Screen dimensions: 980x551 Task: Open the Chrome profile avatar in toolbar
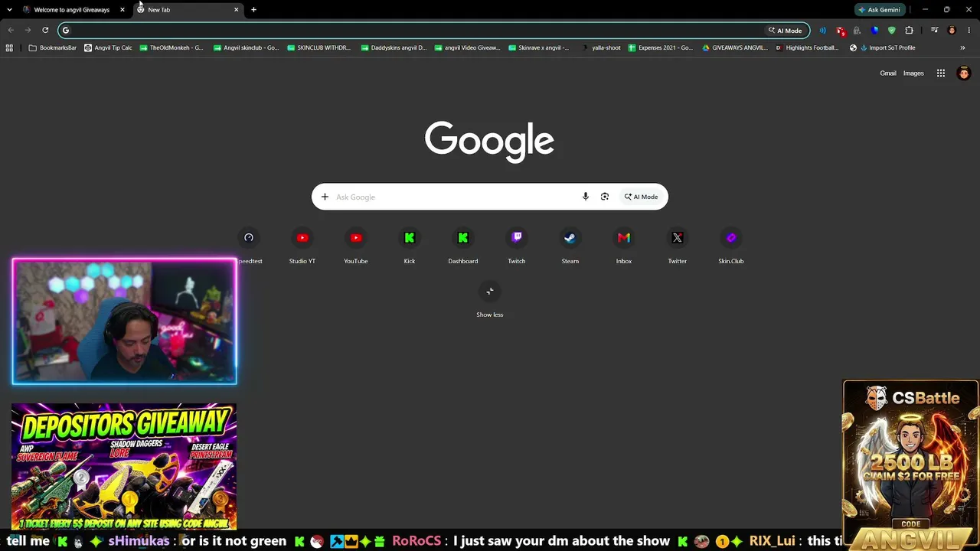click(x=952, y=31)
